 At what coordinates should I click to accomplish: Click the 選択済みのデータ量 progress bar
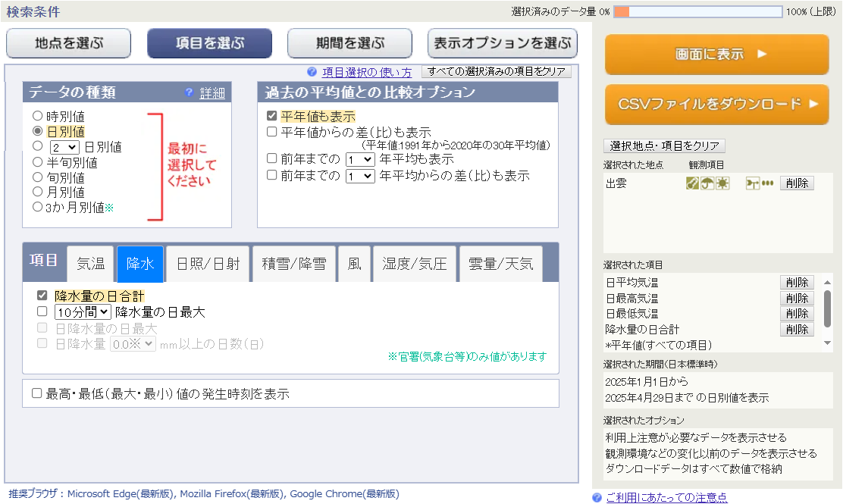(697, 12)
